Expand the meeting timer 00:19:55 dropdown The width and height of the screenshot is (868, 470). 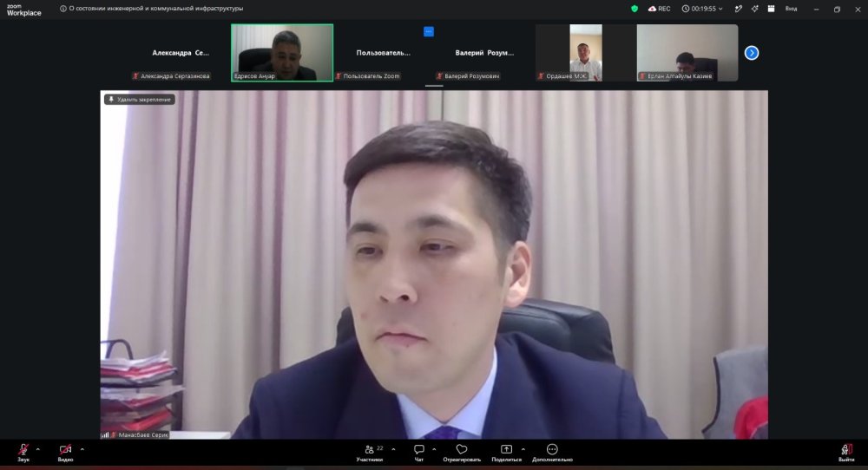coord(702,9)
